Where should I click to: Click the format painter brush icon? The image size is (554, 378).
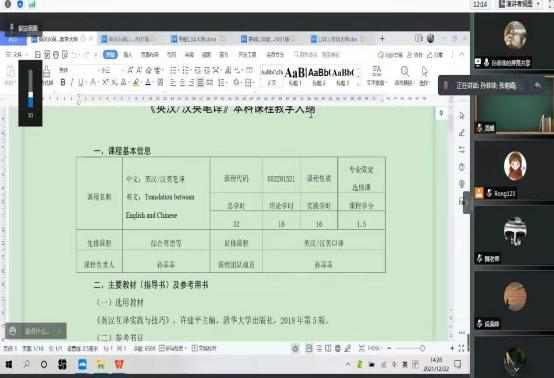pos(46,72)
